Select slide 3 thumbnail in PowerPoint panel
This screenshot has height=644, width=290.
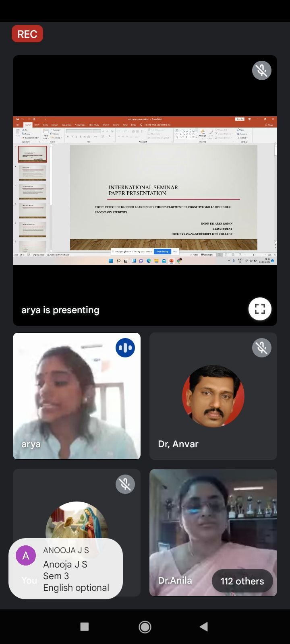[33, 192]
